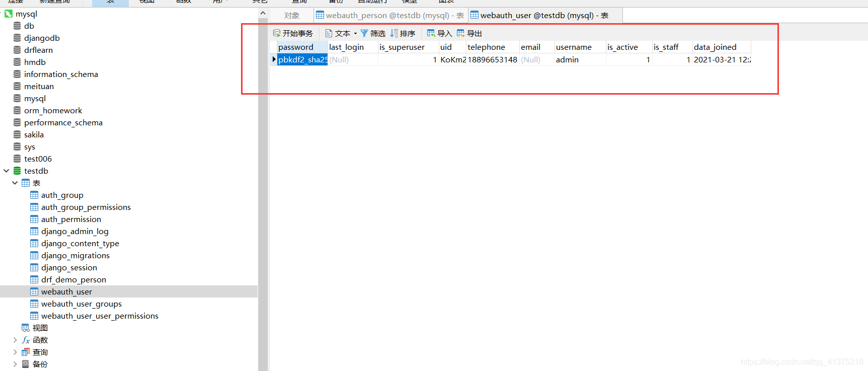Select the password column header

302,47
